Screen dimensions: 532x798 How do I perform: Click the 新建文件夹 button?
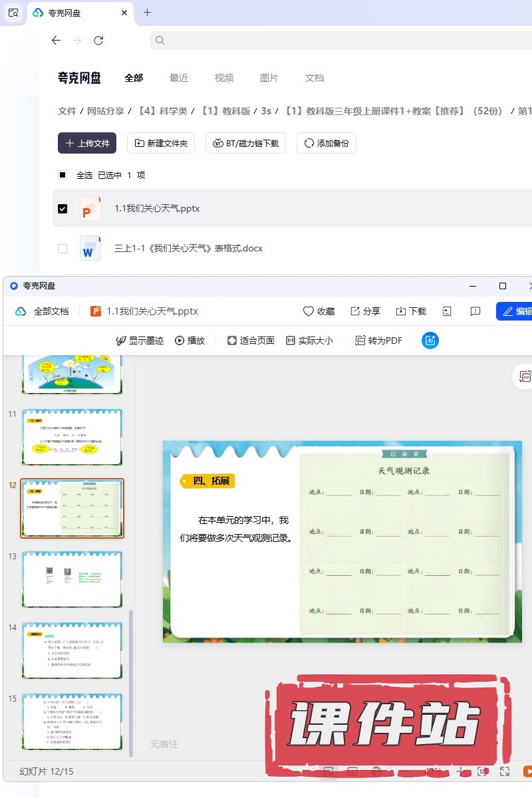(161, 143)
